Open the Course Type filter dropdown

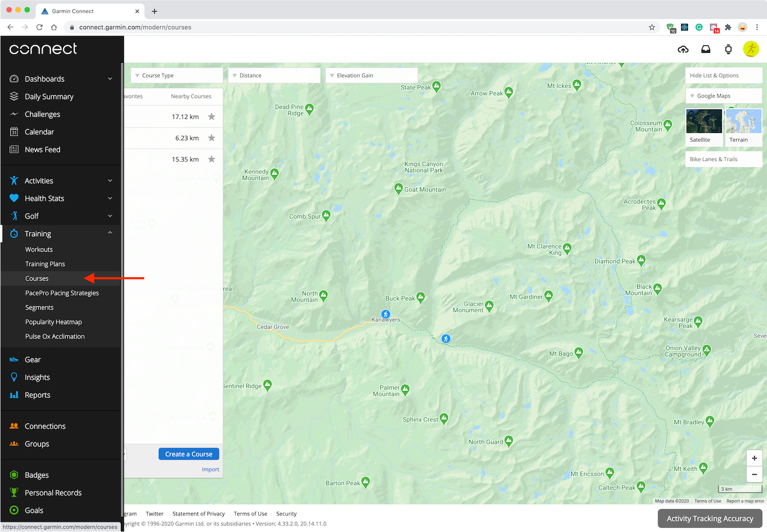[176, 75]
